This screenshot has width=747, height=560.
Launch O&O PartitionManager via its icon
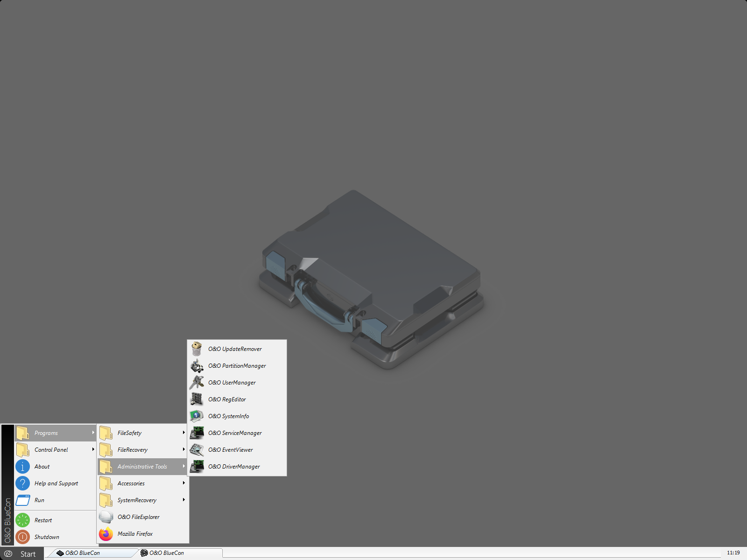pos(197,365)
